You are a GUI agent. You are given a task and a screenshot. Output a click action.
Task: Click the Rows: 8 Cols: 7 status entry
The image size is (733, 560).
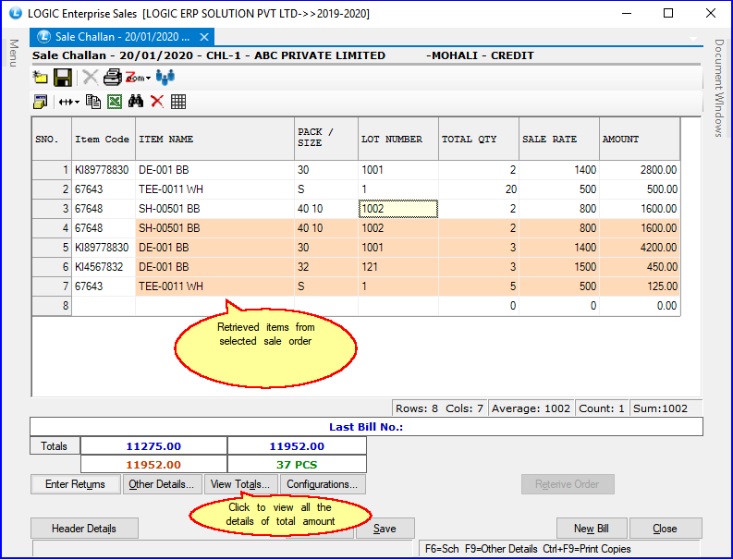[439, 408]
